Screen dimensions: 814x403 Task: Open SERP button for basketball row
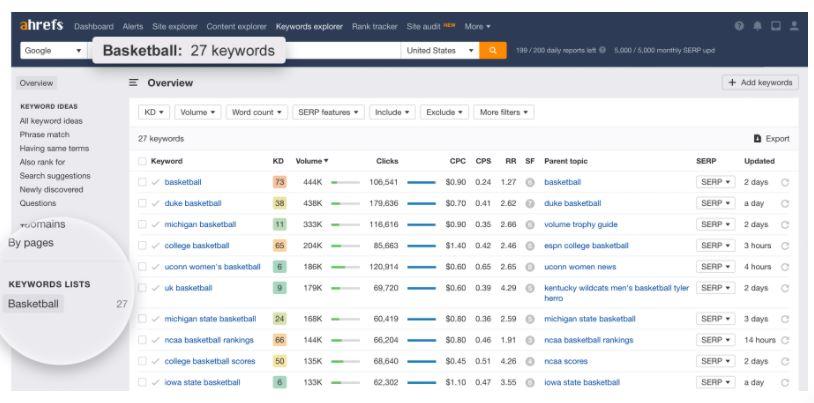[715, 182]
